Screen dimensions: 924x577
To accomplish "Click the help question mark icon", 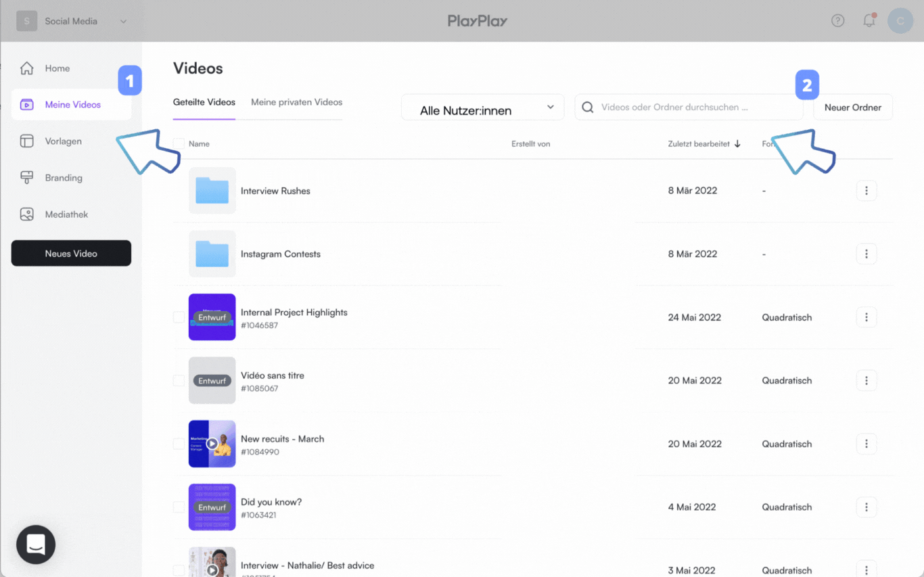I will [x=837, y=21].
